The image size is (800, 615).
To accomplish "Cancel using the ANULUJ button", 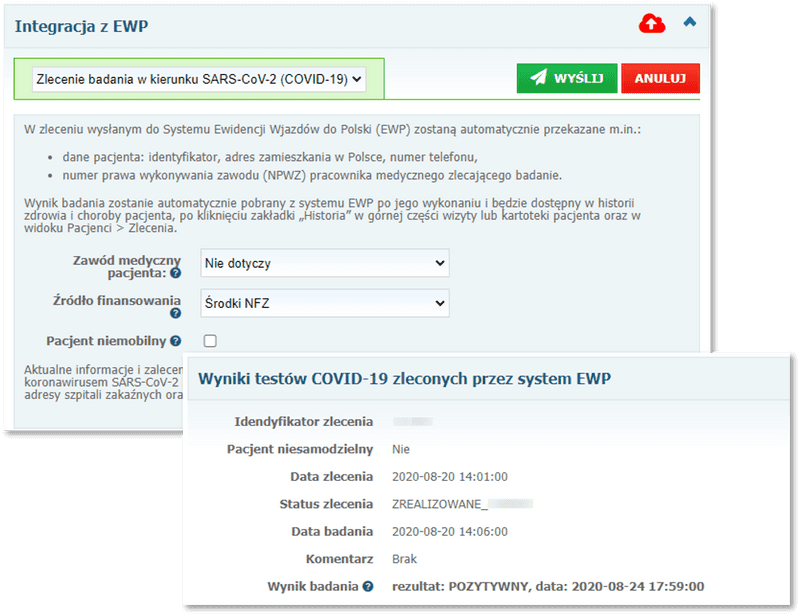I will (660, 78).
